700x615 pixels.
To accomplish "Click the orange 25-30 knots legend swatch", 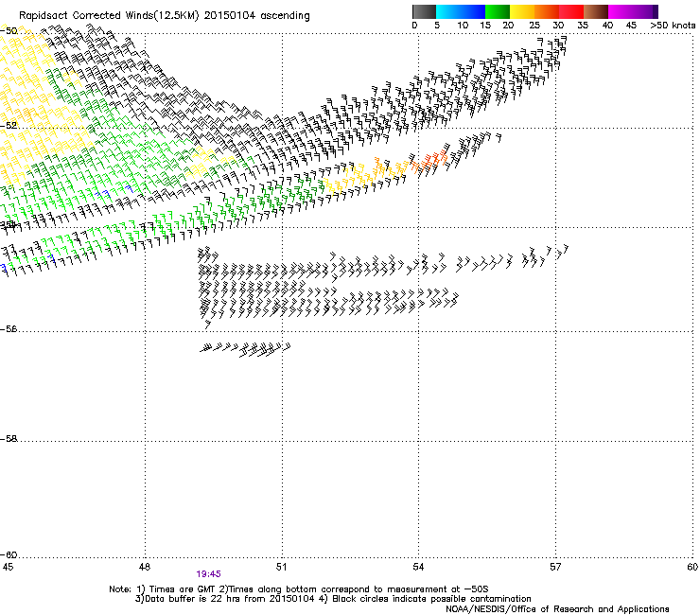I will pyautogui.click(x=547, y=11).
